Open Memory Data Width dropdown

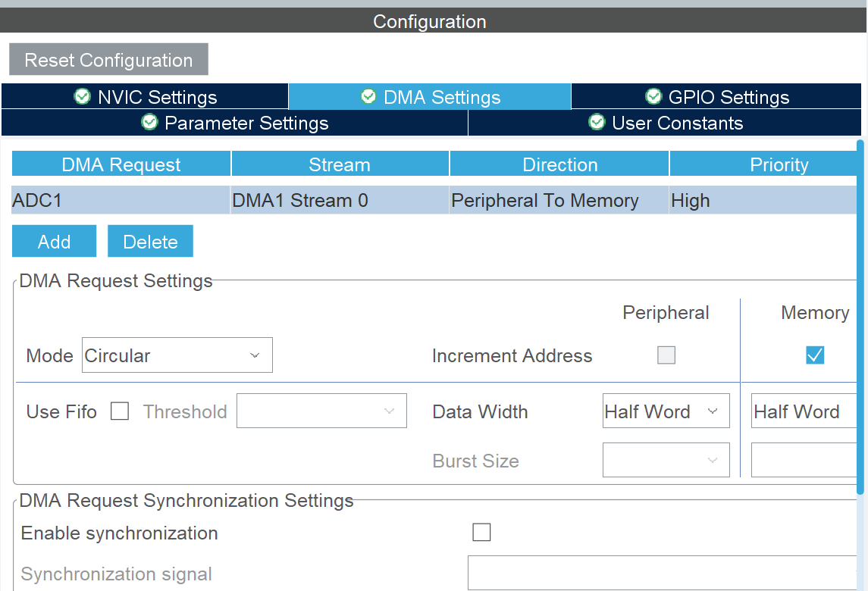tap(804, 411)
